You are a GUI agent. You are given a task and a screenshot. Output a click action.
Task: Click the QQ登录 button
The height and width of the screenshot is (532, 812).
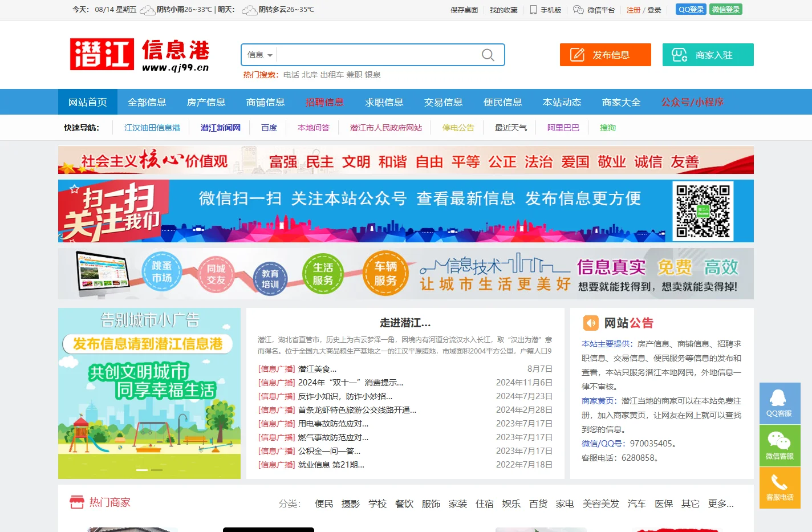coord(691,9)
